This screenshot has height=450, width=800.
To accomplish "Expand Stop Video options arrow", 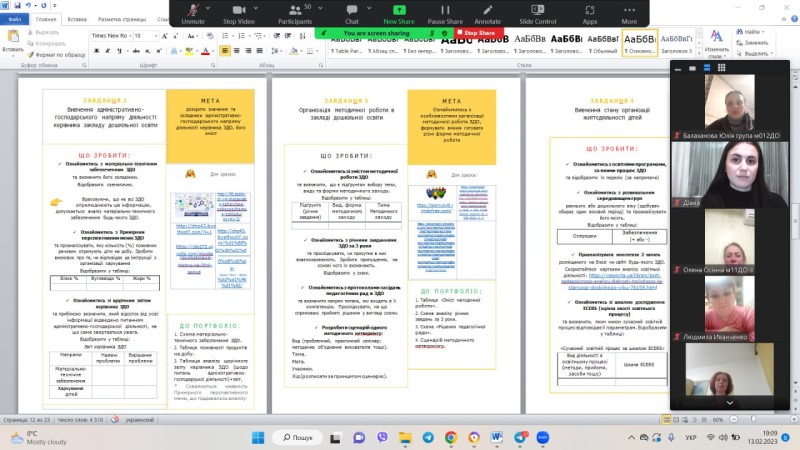I will [x=256, y=8].
